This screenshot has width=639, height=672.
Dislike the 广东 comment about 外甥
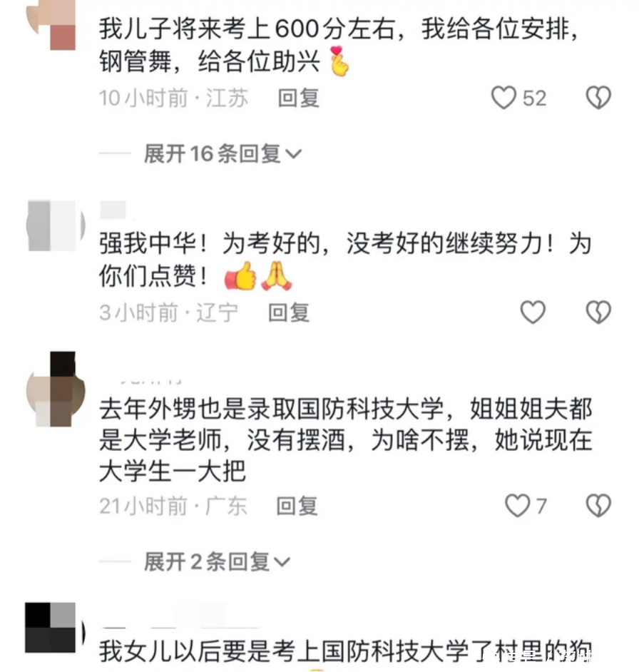[x=598, y=506]
